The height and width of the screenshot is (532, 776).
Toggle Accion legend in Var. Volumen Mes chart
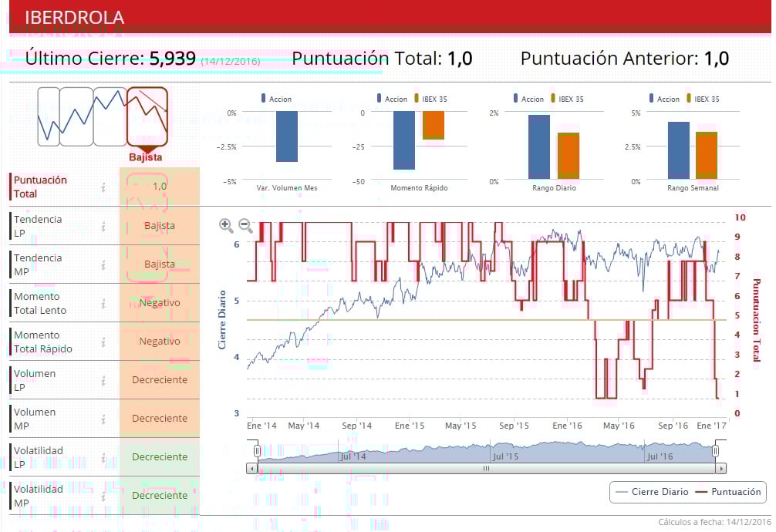point(276,99)
